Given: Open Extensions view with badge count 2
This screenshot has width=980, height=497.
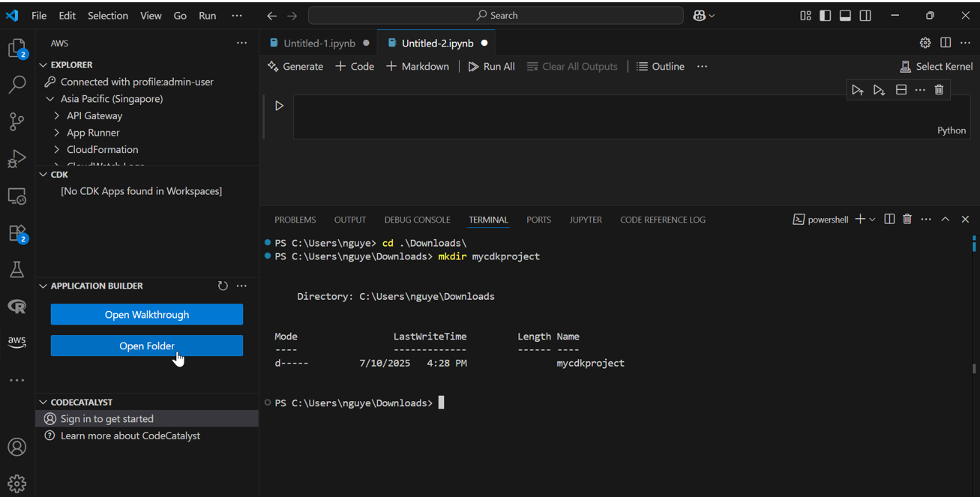Looking at the screenshot, I should pos(16,232).
